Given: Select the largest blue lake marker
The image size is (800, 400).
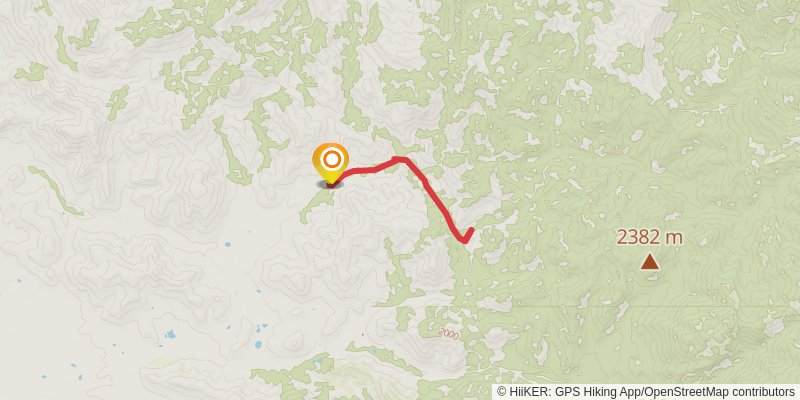Looking at the screenshot, I should click(x=170, y=335).
